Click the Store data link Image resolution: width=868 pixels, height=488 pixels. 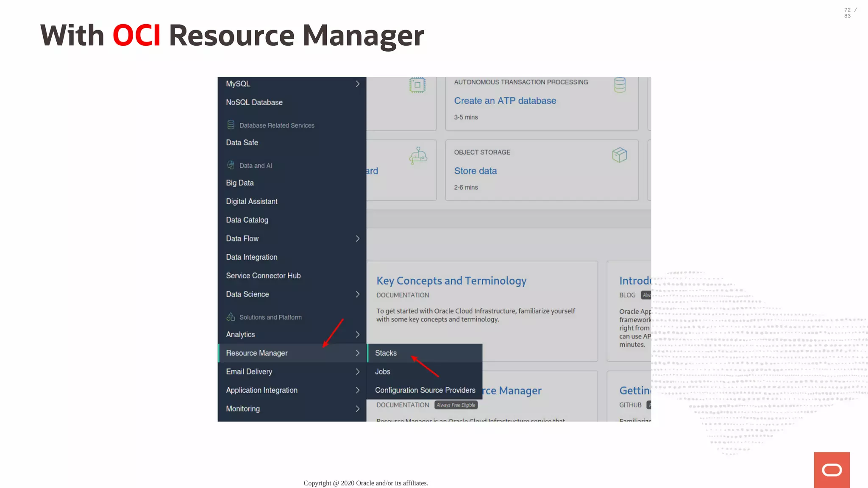[475, 171]
